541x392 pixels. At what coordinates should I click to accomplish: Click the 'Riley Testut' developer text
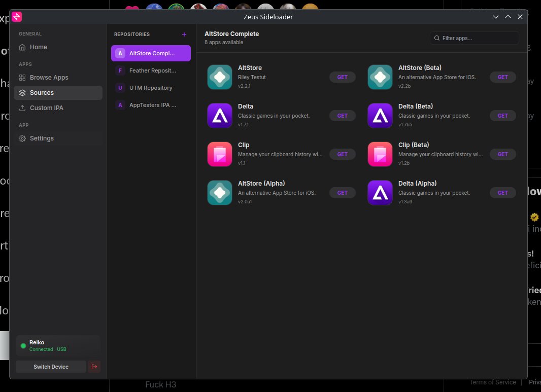tap(252, 77)
